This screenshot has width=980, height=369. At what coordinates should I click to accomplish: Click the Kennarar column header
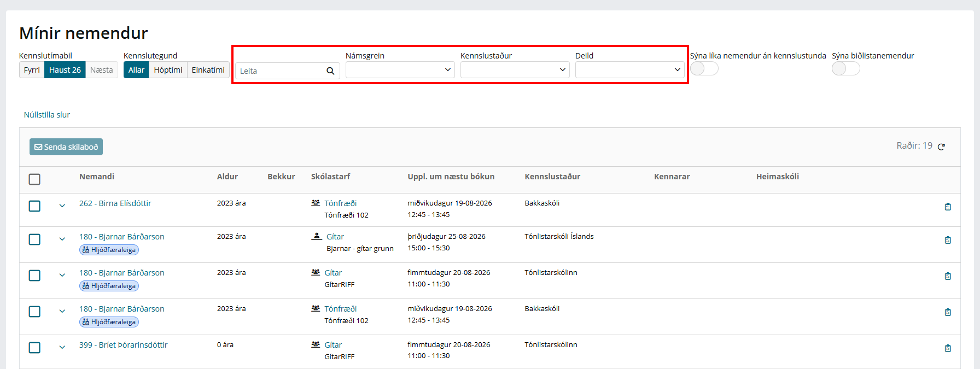672,177
